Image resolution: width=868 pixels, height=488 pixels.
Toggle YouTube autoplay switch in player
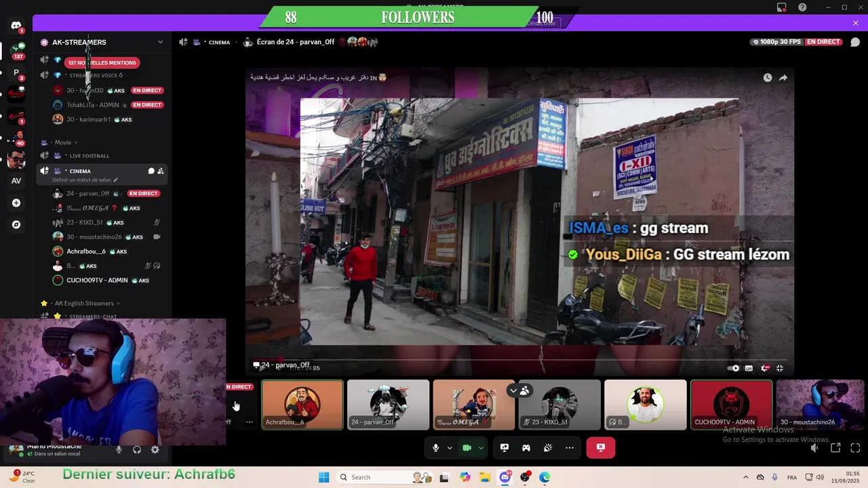[734, 368]
